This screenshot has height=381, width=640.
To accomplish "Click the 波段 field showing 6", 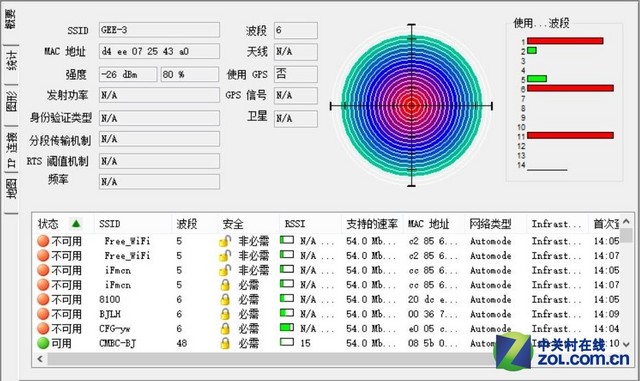I will (296, 30).
